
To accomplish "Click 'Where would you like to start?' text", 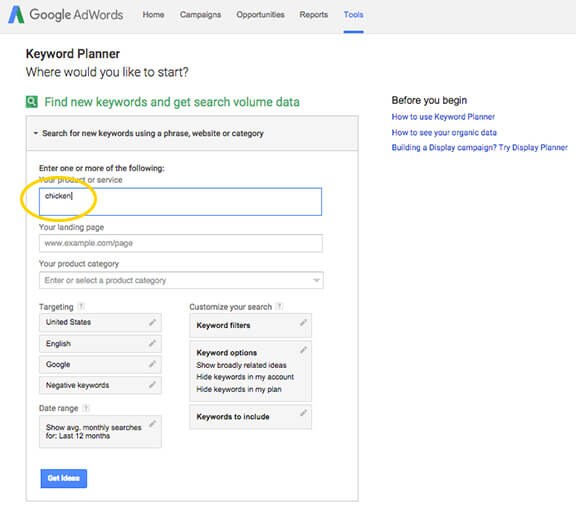I will pos(107,72).
